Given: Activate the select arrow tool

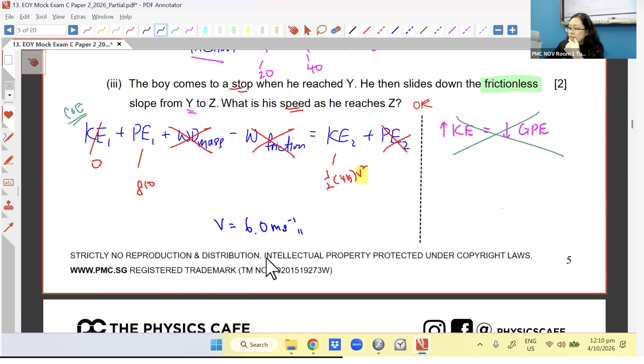Looking at the screenshot, I should click(x=307, y=30).
